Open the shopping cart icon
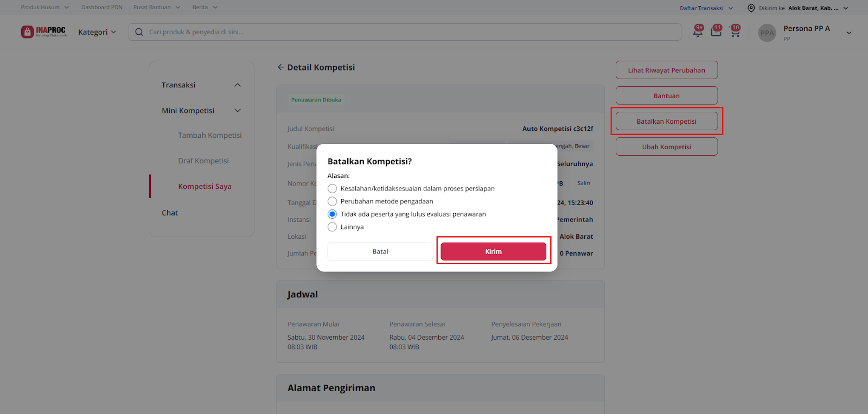The image size is (868, 414). click(735, 31)
